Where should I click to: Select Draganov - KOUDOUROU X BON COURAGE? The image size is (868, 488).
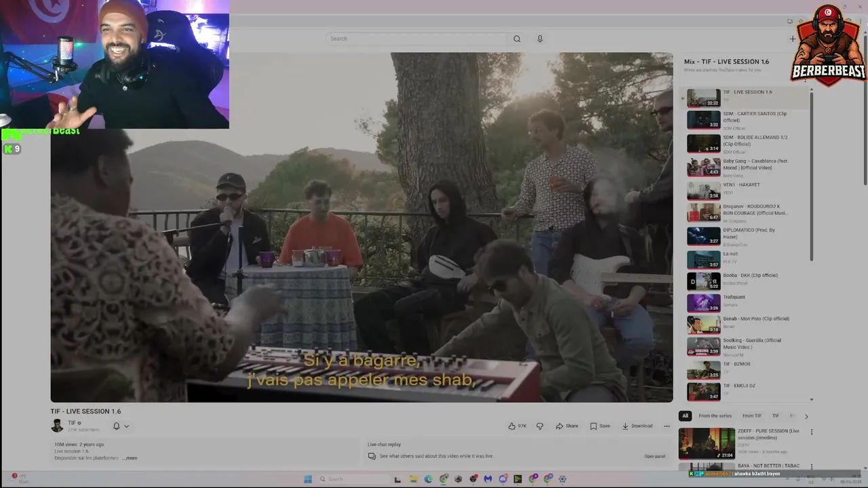coord(746,213)
